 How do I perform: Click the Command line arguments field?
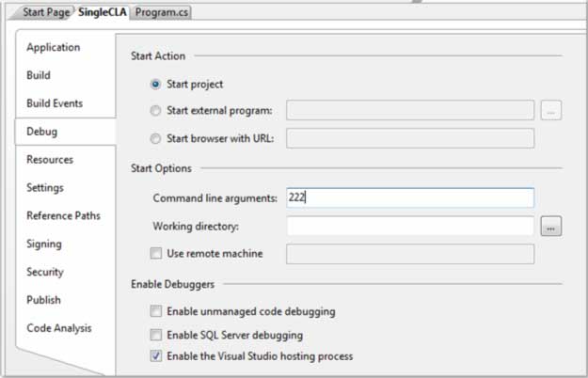click(409, 198)
